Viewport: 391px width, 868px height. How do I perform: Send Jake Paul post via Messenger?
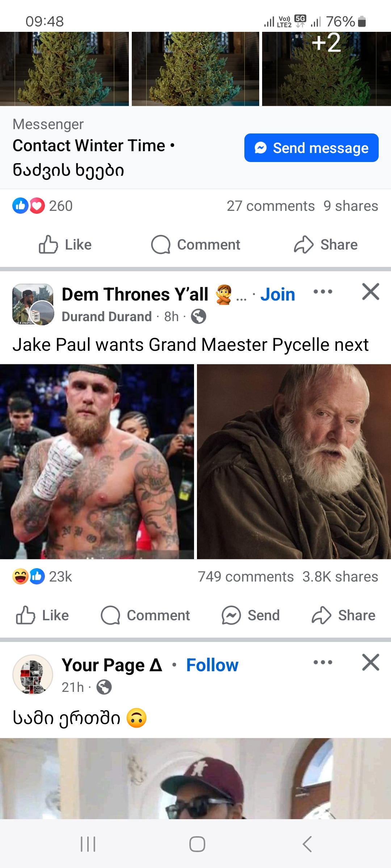[251, 615]
